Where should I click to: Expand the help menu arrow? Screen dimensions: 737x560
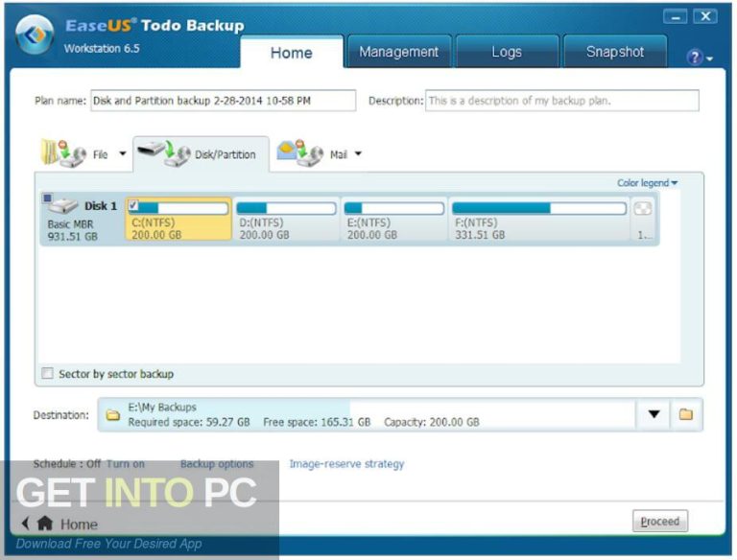pyautogui.click(x=709, y=58)
